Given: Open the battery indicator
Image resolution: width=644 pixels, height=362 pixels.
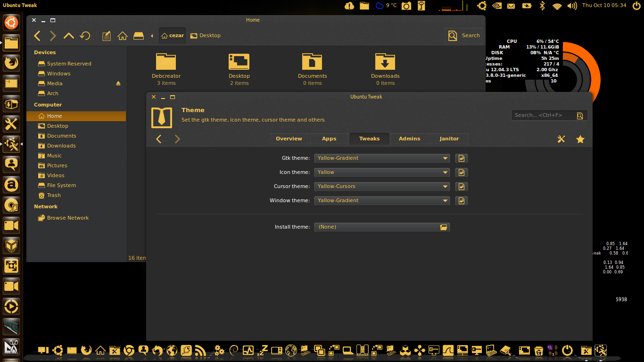Looking at the screenshot, I should (527, 6).
